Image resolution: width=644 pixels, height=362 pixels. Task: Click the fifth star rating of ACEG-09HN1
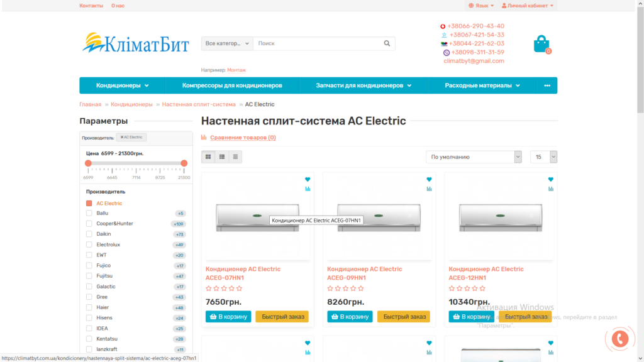click(361, 288)
